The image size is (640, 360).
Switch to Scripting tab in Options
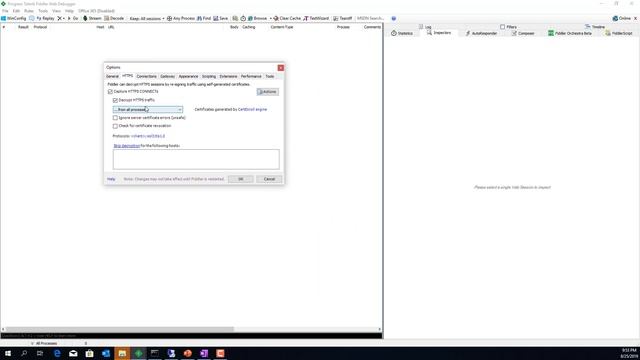click(209, 76)
